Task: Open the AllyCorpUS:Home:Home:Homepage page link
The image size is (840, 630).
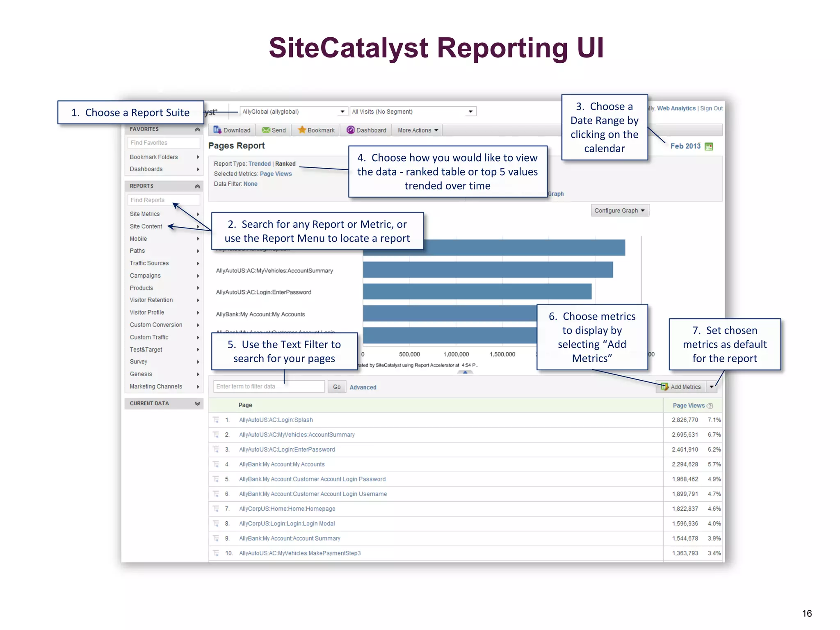Action: pos(287,509)
